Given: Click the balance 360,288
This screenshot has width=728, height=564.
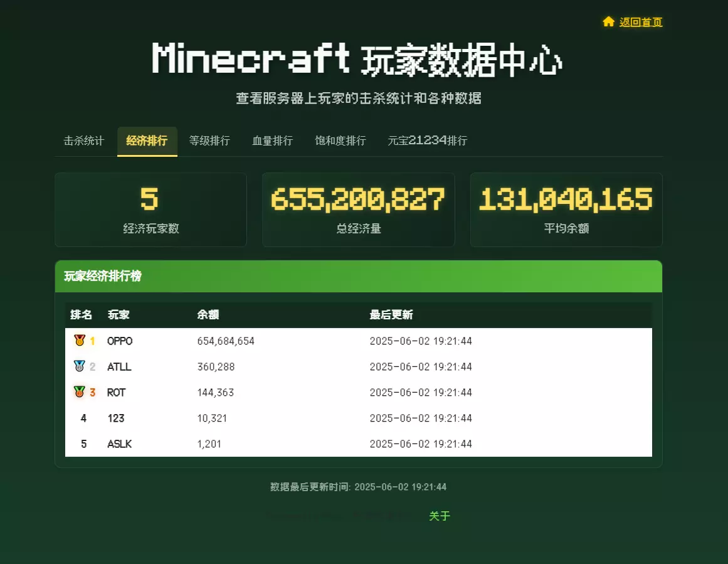Looking at the screenshot, I should click(216, 366).
